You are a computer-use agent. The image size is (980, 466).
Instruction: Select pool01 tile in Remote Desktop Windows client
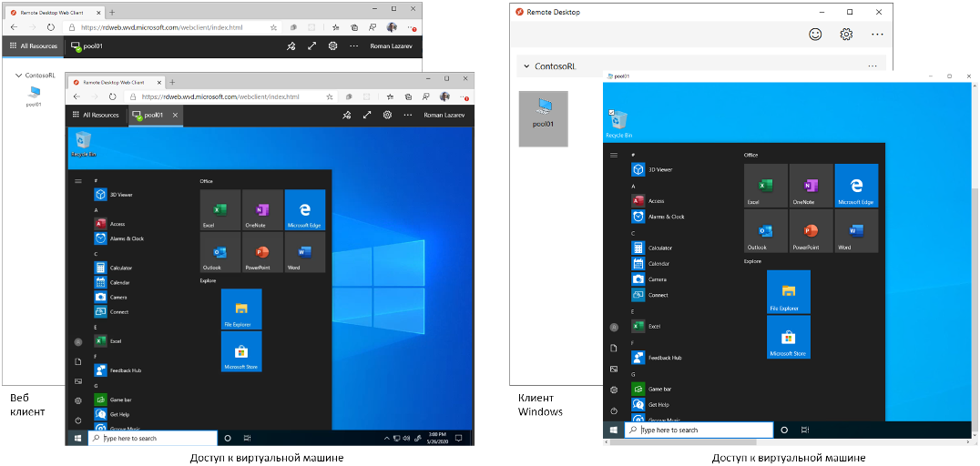click(543, 118)
